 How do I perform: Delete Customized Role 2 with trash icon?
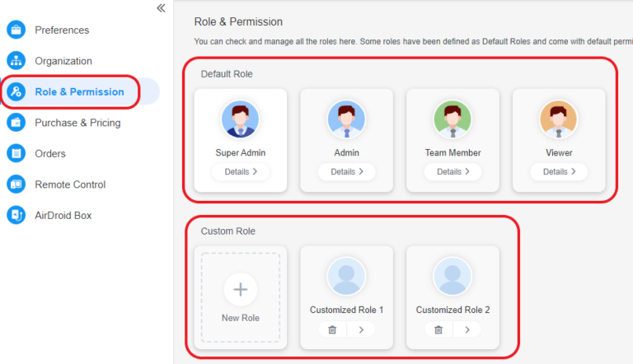(x=438, y=329)
